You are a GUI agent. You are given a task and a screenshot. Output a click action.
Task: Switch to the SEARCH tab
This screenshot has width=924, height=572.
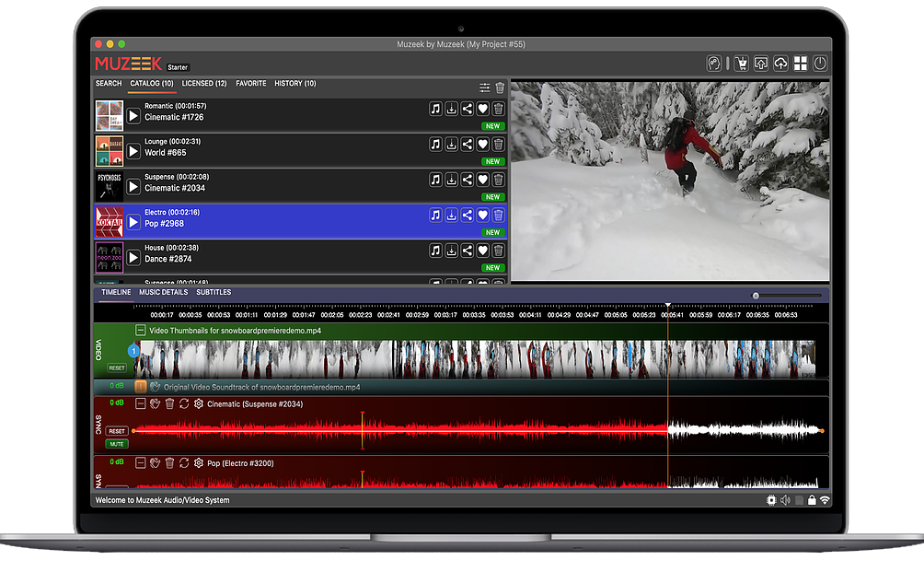(x=109, y=83)
